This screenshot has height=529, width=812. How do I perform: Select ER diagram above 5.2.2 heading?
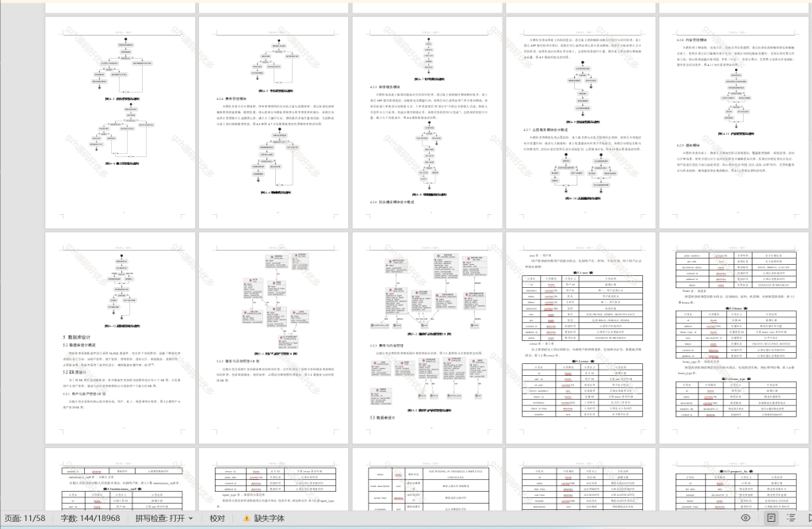pos(277,301)
